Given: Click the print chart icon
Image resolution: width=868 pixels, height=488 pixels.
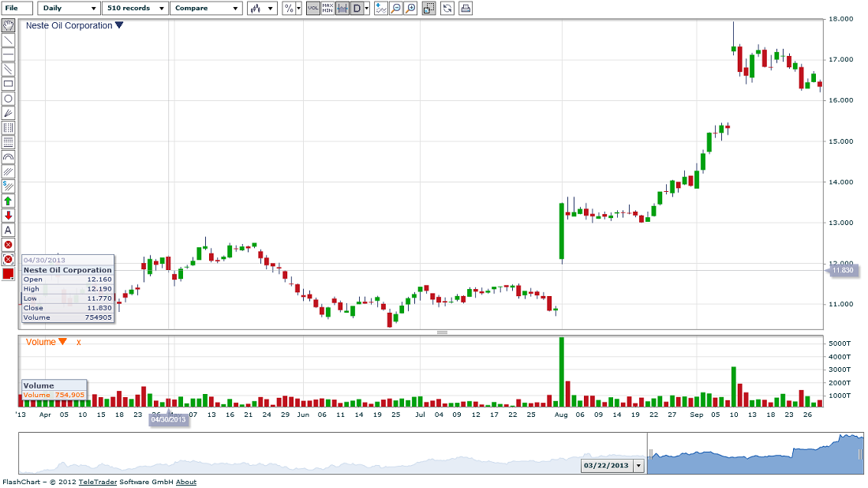Looking at the screenshot, I should coord(466,9).
